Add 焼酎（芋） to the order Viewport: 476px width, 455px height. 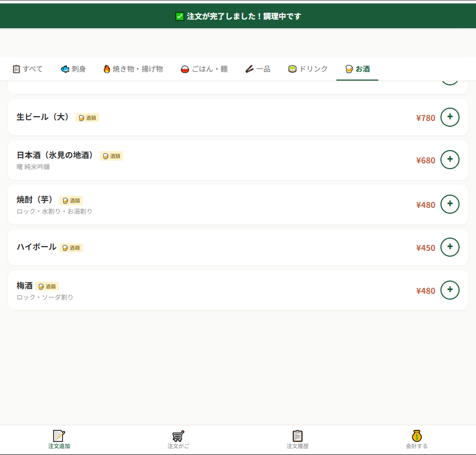[449, 204]
